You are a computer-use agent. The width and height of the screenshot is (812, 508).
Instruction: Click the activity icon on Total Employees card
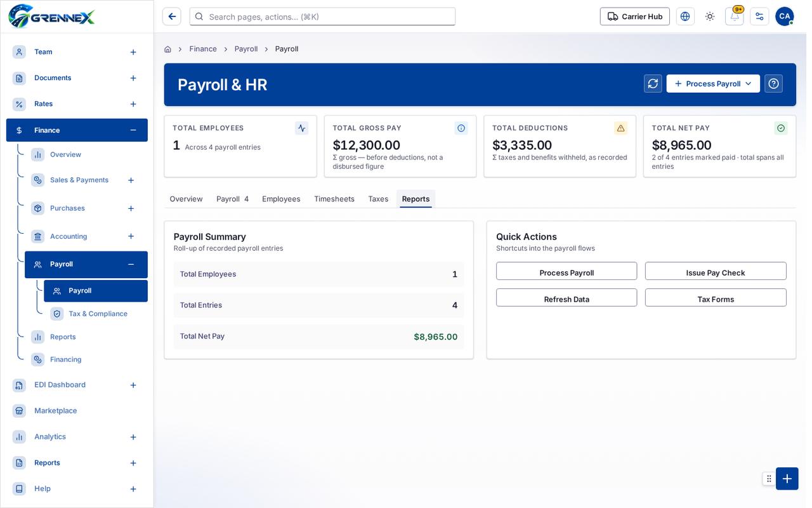click(x=301, y=128)
